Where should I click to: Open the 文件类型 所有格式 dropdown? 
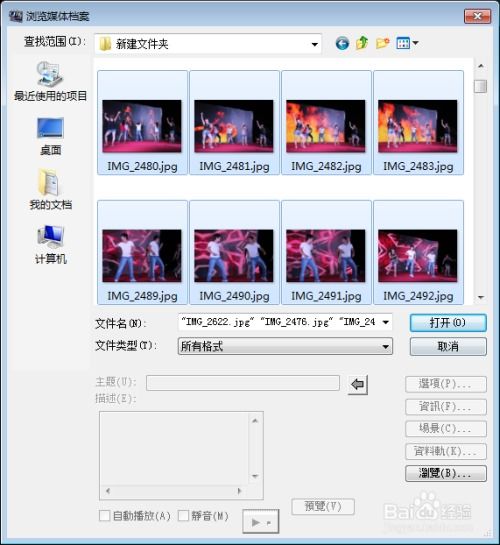click(x=285, y=346)
